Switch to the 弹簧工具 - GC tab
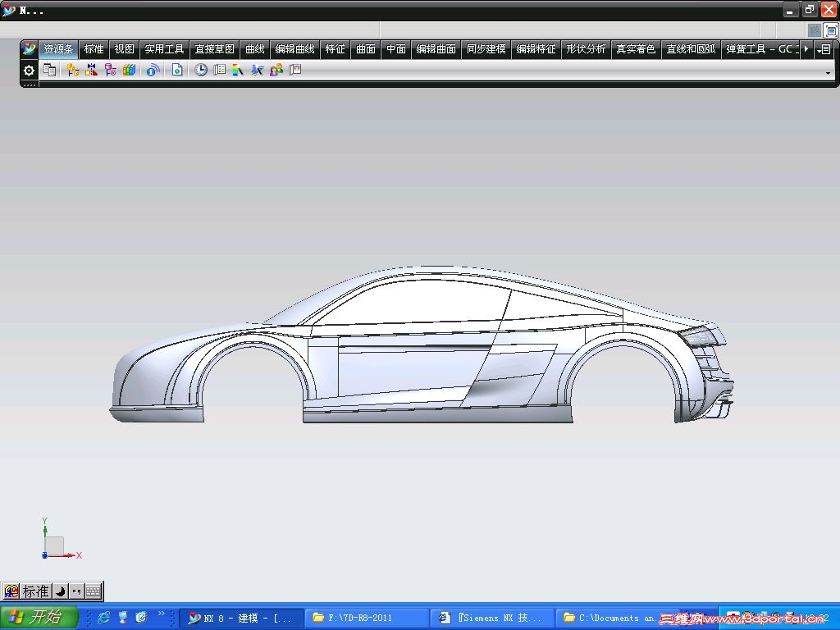 (760, 49)
